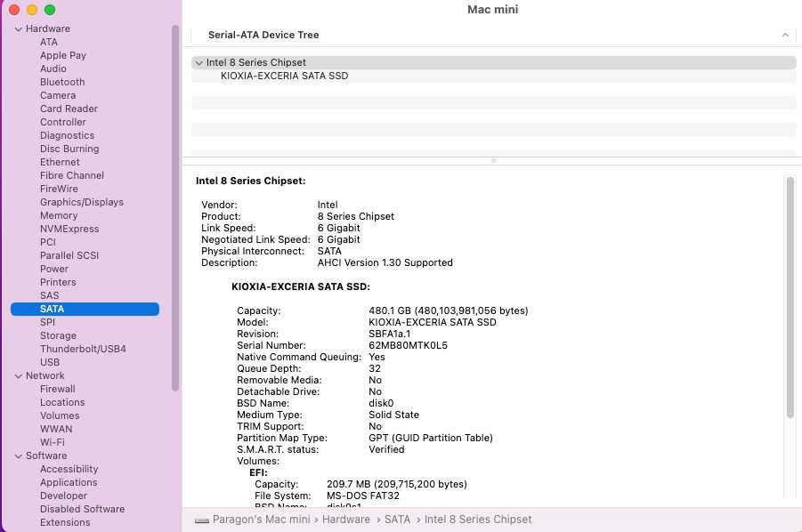Click the AHCI Version 1.30 Supported text

pos(385,262)
